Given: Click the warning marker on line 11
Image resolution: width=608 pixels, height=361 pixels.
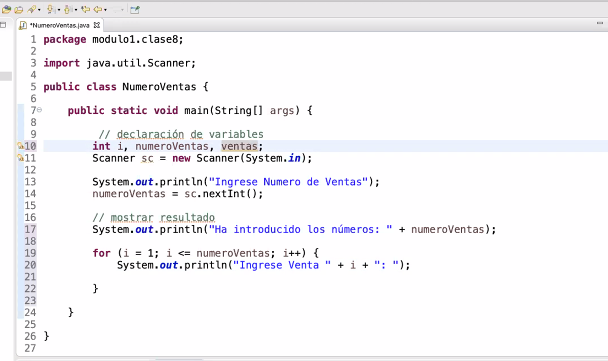Looking at the screenshot, I should click(20, 158).
